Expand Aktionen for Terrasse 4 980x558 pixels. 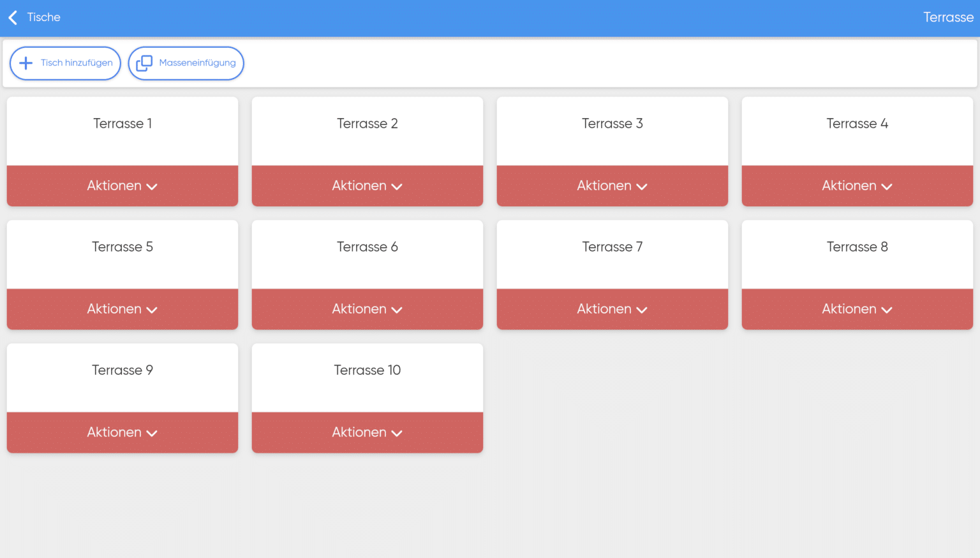pos(857,186)
